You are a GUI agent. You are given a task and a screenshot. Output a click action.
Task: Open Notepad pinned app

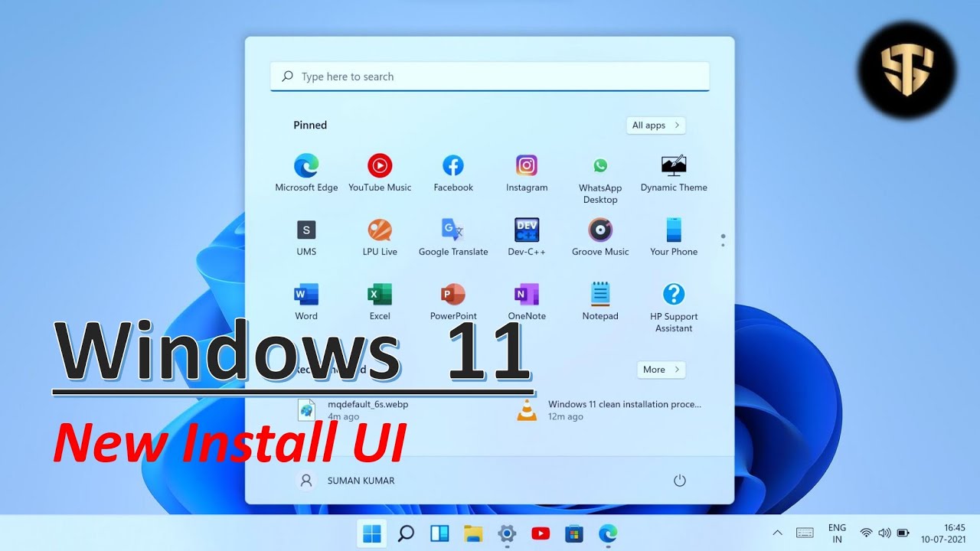pos(600,302)
